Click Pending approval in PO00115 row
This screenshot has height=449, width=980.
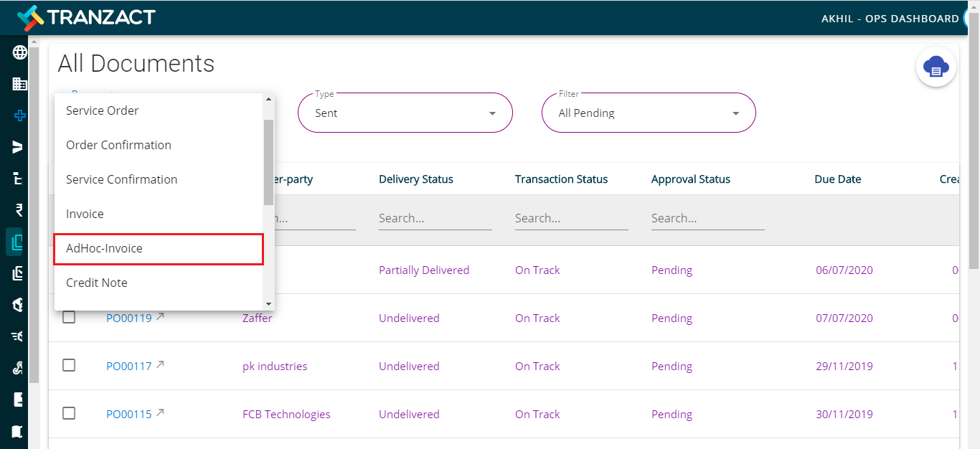[672, 414]
